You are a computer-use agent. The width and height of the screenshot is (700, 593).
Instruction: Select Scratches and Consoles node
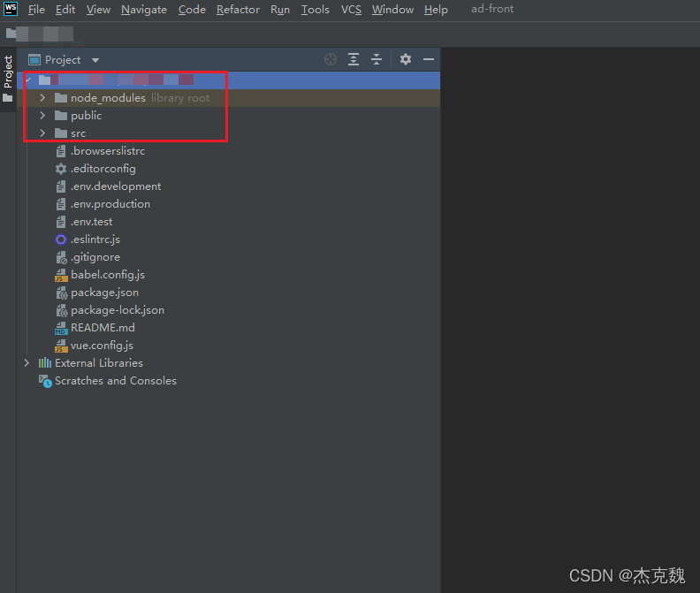coord(116,381)
